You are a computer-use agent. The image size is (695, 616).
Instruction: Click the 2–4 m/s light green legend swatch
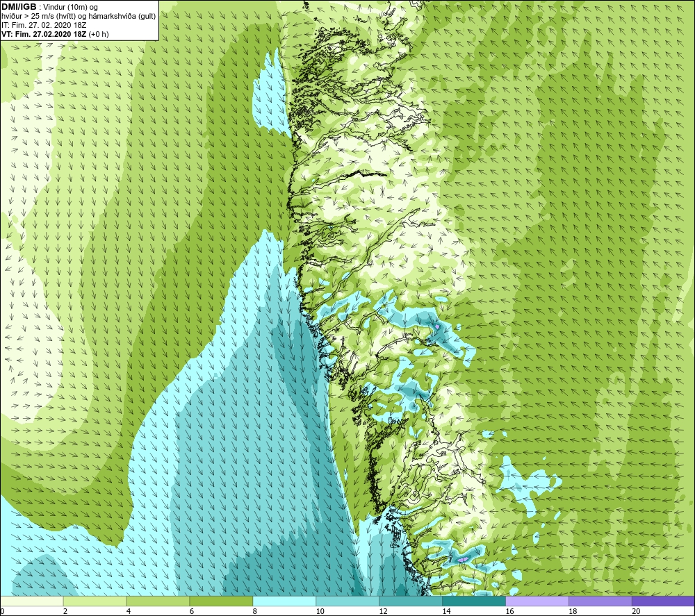pyautogui.click(x=95, y=601)
